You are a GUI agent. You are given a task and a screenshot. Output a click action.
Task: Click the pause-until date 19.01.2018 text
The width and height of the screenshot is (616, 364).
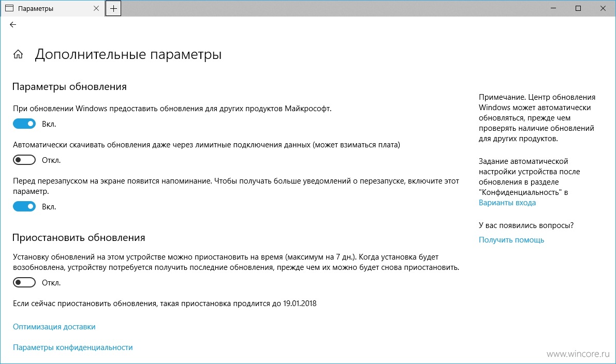[x=300, y=304]
